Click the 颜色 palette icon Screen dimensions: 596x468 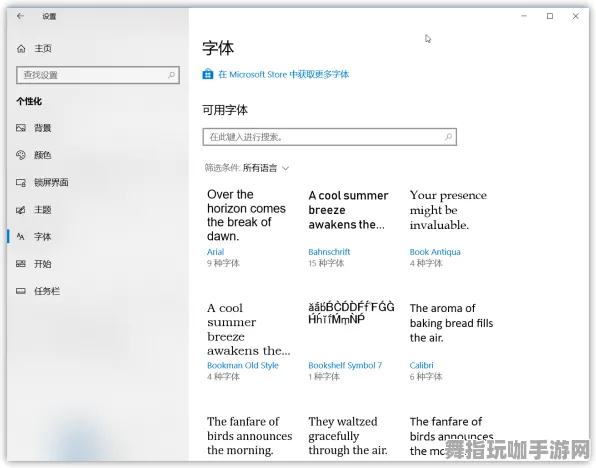(x=21, y=155)
